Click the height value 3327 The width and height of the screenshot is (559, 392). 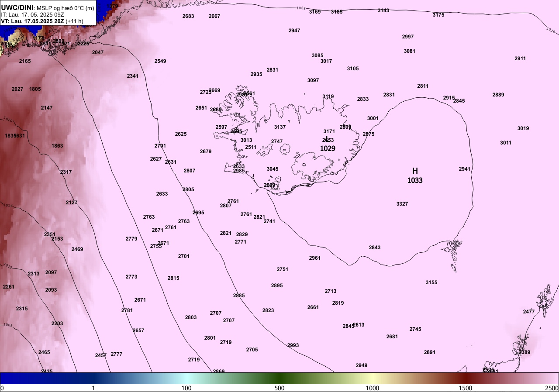402,204
